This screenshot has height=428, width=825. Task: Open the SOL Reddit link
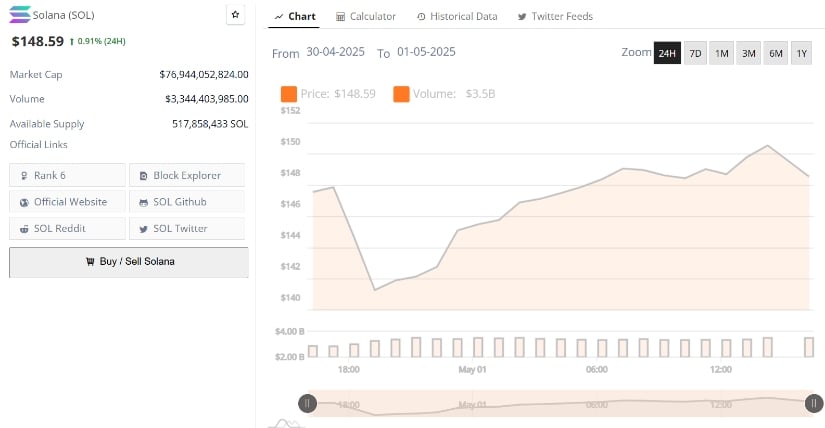point(67,228)
